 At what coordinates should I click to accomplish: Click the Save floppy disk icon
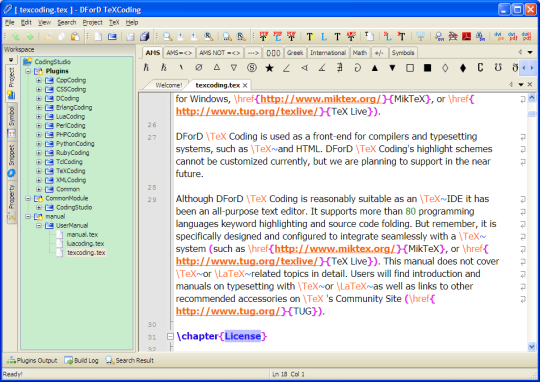pos(130,36)
